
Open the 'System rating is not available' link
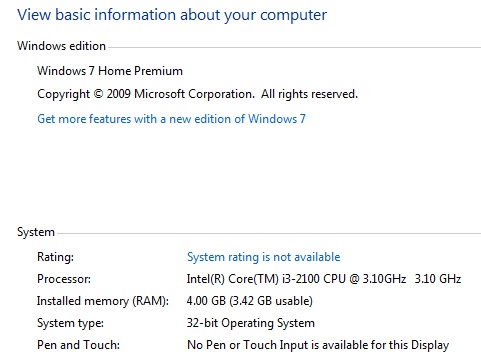[x=263, y=257]
